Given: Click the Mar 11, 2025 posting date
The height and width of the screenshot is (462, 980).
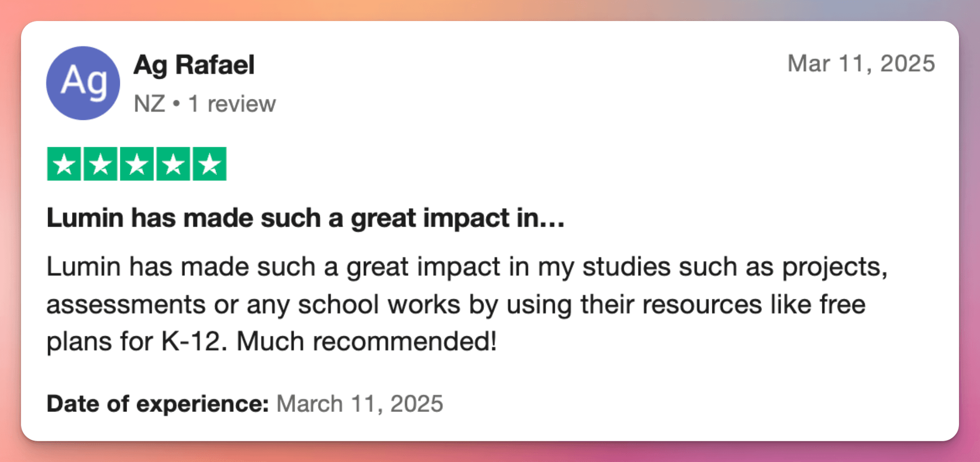Looking at the screenshot, I should (861, 63).
